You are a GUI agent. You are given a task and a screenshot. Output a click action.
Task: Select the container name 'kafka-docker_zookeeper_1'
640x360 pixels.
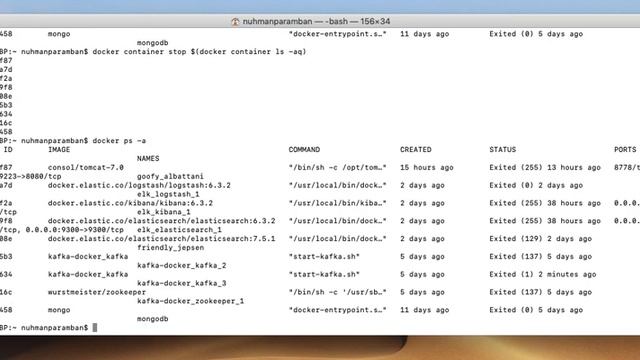(x=191, y=302)
